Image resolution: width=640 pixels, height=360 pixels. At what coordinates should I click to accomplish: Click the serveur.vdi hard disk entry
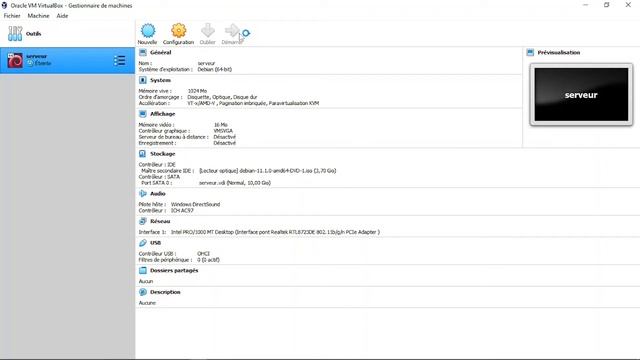pos(235,183)
